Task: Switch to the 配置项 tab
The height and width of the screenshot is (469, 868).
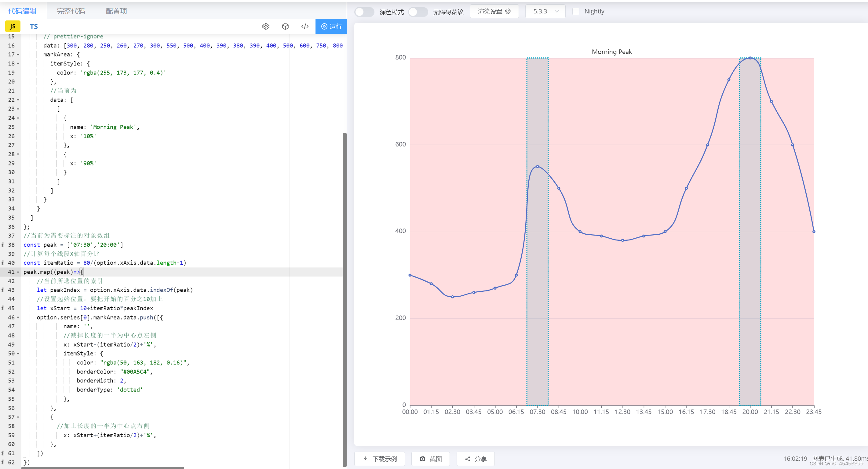Action: pyautogui.click(x=116, y=11)
